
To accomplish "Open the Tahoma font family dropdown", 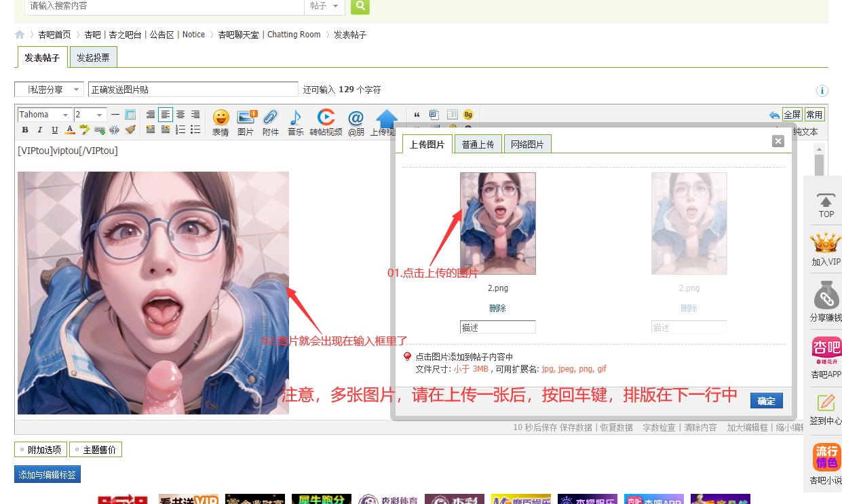I will coord(44,115).
